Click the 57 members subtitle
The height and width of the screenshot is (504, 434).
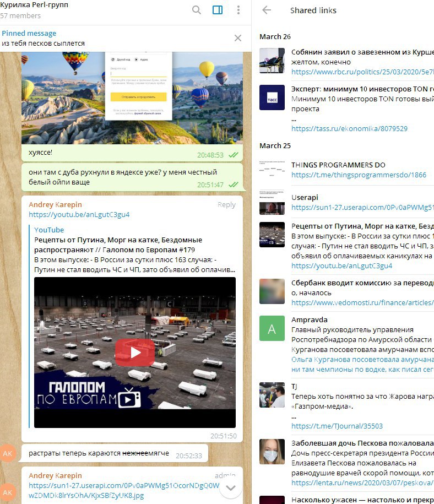click(x=20, y=16)
